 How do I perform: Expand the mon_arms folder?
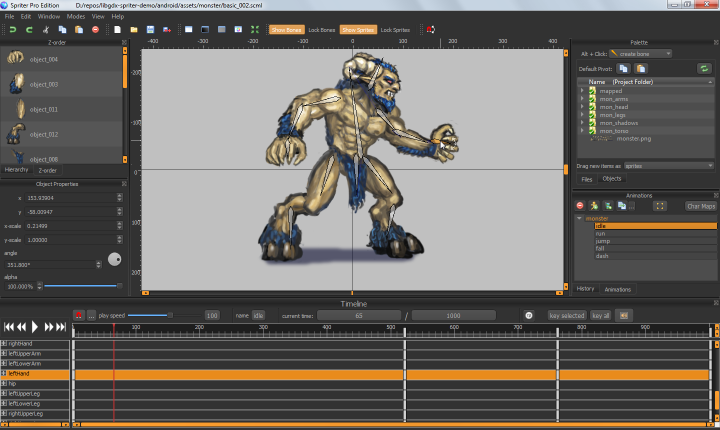tap(582, 99)
